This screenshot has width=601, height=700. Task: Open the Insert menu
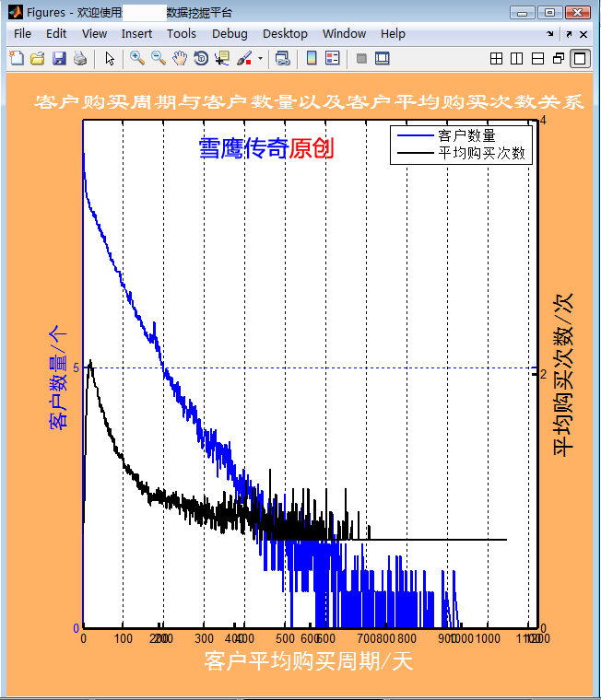[136, 33]
